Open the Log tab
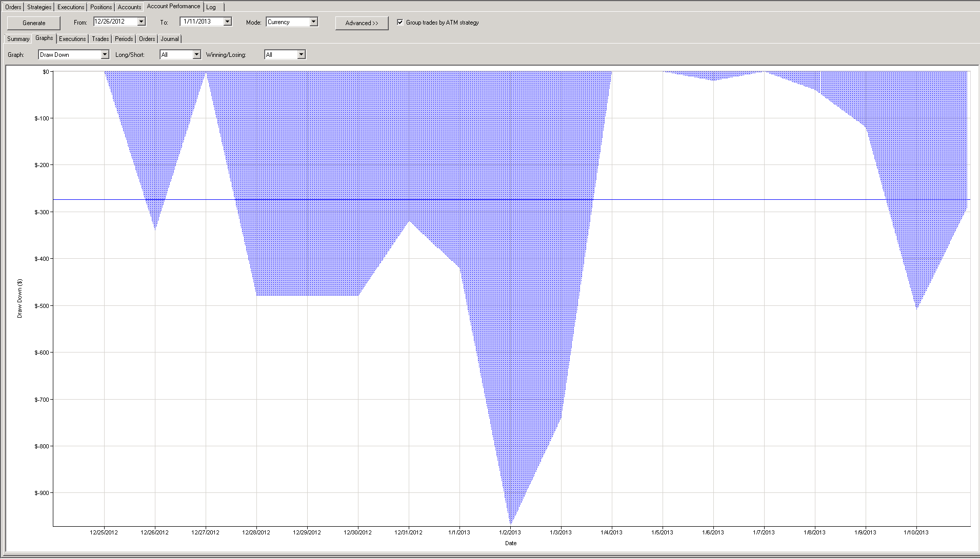980x559 pixels. (x=211, y=7)
